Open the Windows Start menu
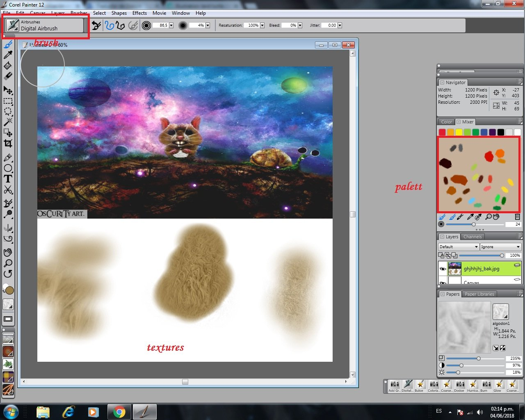This screenshot has height=420, width=525. (x=11, y=411)
